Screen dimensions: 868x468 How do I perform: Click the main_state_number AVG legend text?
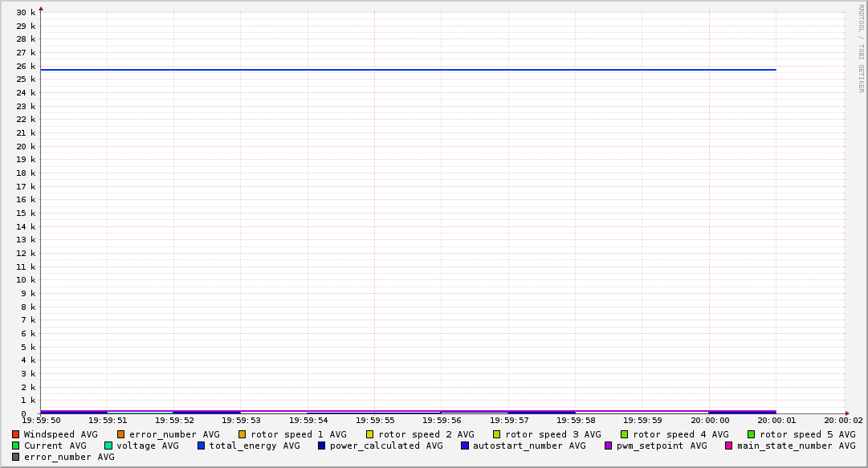796,446
